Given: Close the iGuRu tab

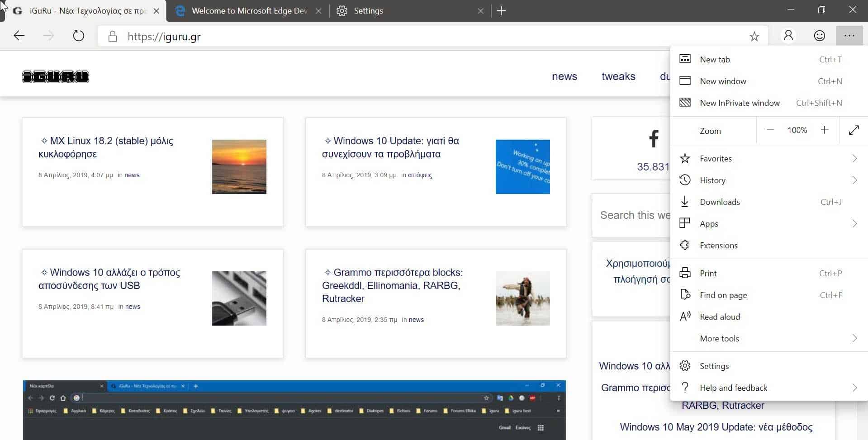Looking at the screenshot, I should click(x=157, y=11).
